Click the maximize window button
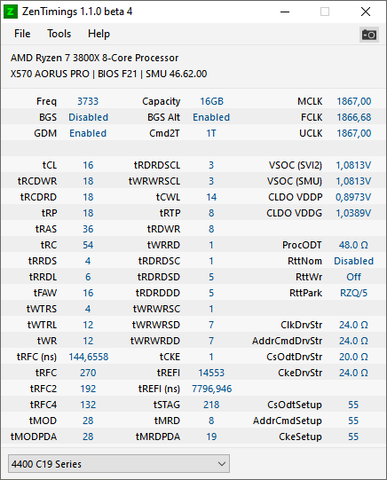 pyautogui.click(x=325, y=12)
